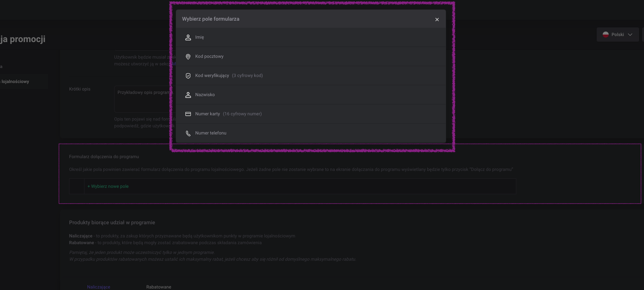Viewport: 644px width, 290px height.
Task: Click the location pin icon for Kod pocztowy
Action: [188, 57]
